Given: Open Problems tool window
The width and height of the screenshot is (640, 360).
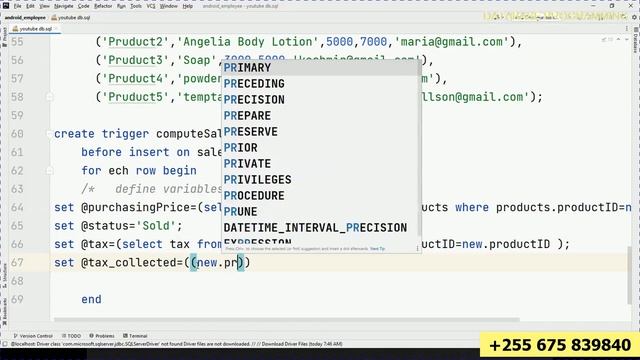Looking at the screenshot, I should coord(102,336).
